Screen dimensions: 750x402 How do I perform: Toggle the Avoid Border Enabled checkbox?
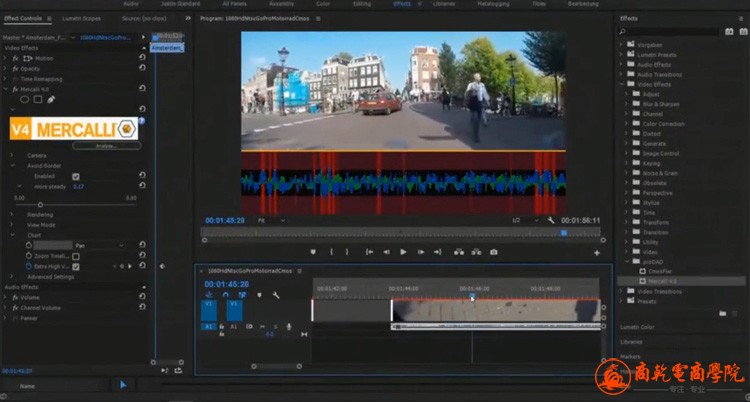pyautogui.click(x=76, y=176)
